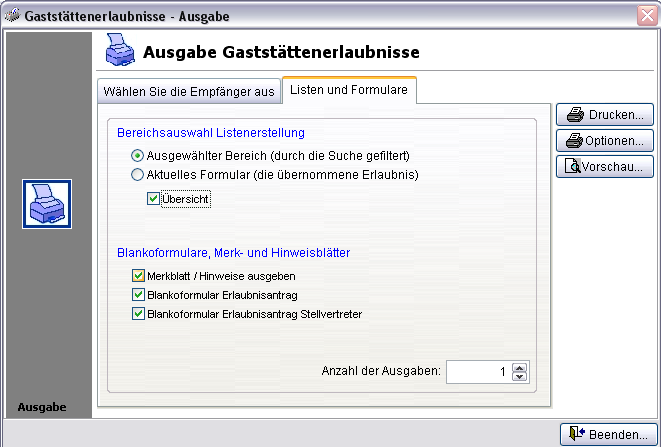661x447 pixels.
Task: Choose the 'Aktuelles Formular' radio option
Action: click(138, 175)
